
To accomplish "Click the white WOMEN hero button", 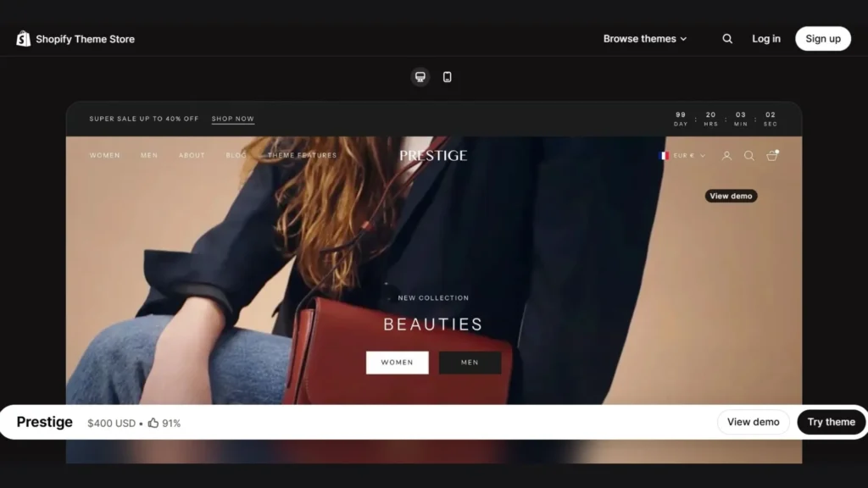I will tap(397, 363).
